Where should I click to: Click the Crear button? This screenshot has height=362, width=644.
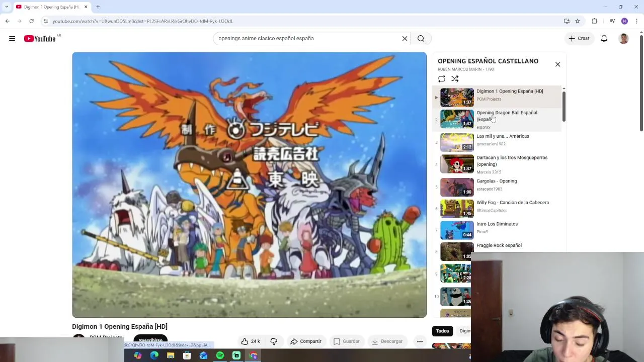point(579,39)
